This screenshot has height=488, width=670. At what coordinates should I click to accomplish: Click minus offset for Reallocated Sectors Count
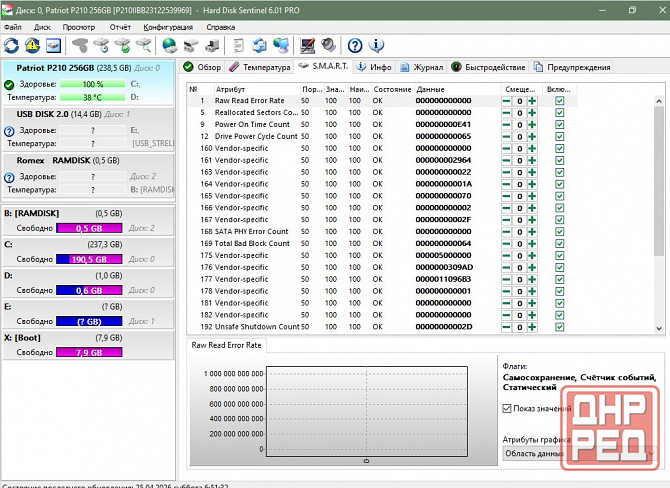pos(506,113)
